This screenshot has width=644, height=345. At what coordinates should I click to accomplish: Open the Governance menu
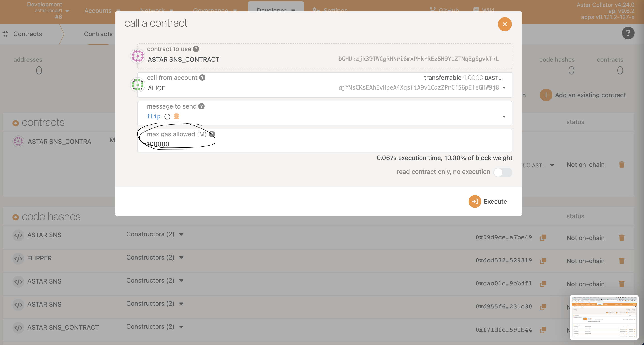point(215,10)
